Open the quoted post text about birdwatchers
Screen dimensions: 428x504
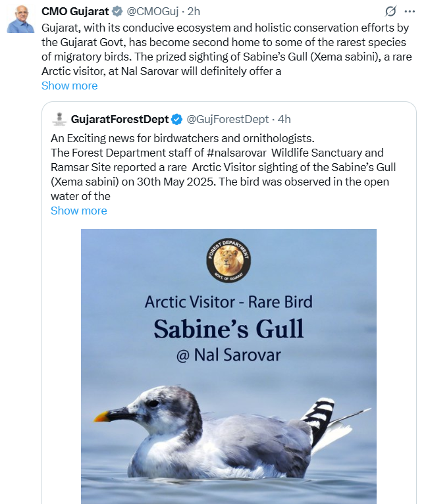point(183,138)
